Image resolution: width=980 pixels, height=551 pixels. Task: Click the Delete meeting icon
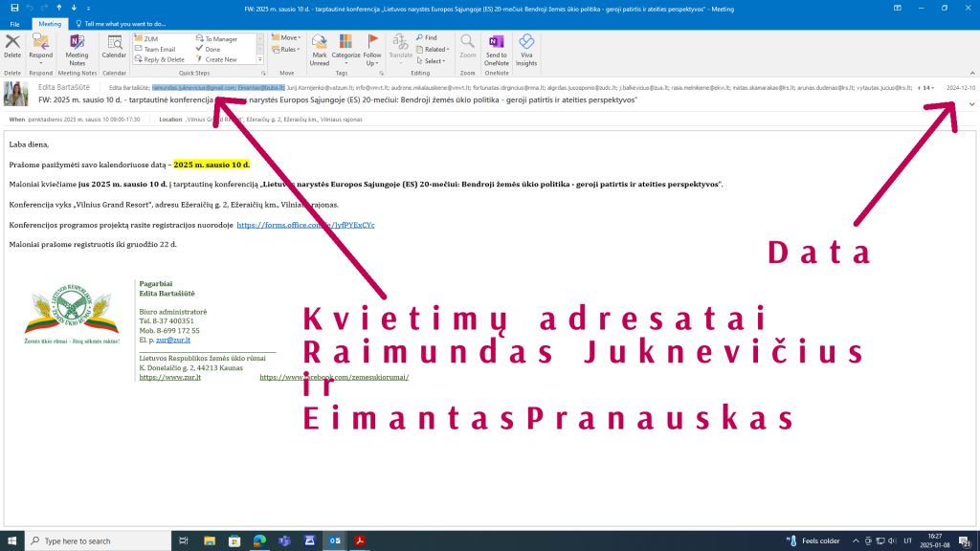[x=12, y=46]
